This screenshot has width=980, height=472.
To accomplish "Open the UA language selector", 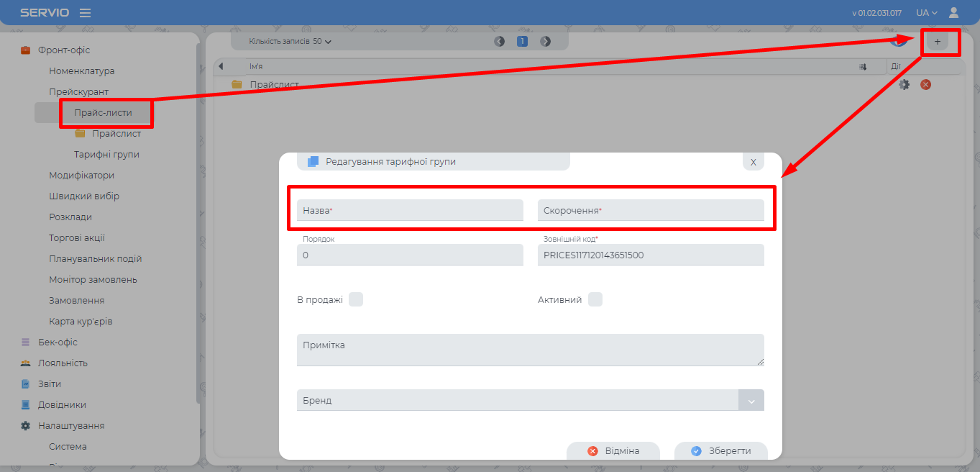I will tap(926, 13).
